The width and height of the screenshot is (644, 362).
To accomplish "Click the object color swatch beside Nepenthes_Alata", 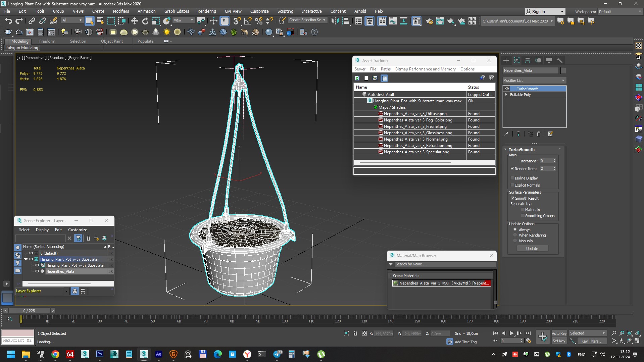I will click(x=563, y=70).
